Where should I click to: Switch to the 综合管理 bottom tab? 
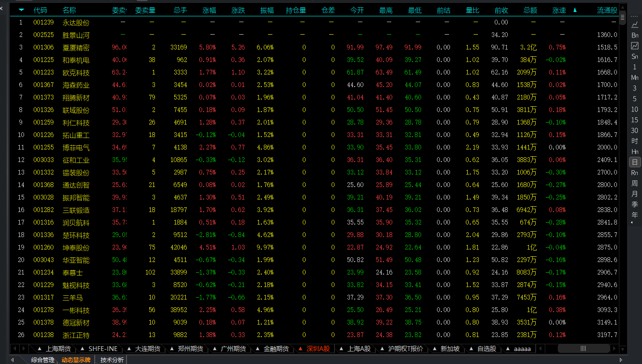click(x=43, y=360)
